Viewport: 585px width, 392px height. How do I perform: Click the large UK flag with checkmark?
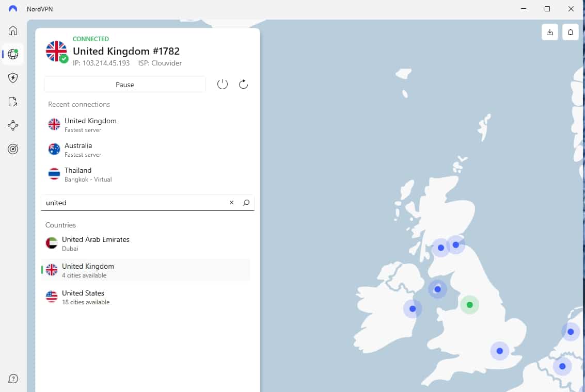coord(57,52)
